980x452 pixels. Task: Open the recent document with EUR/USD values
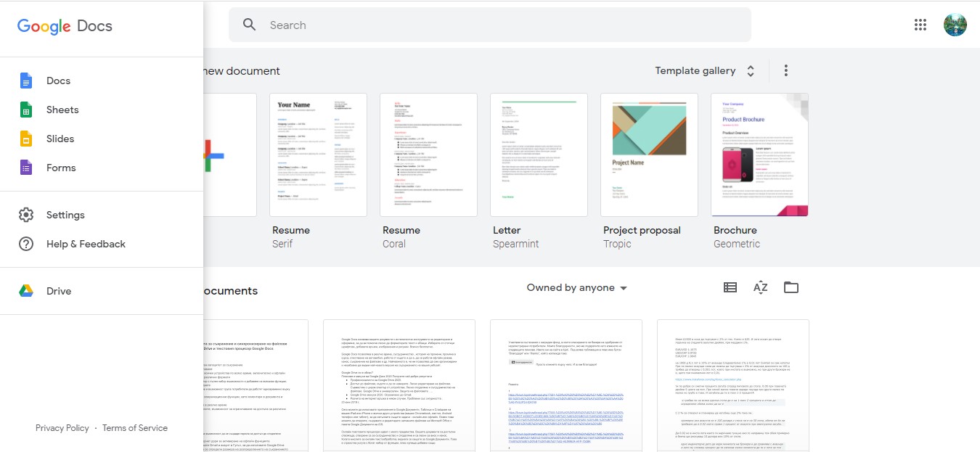733,385
